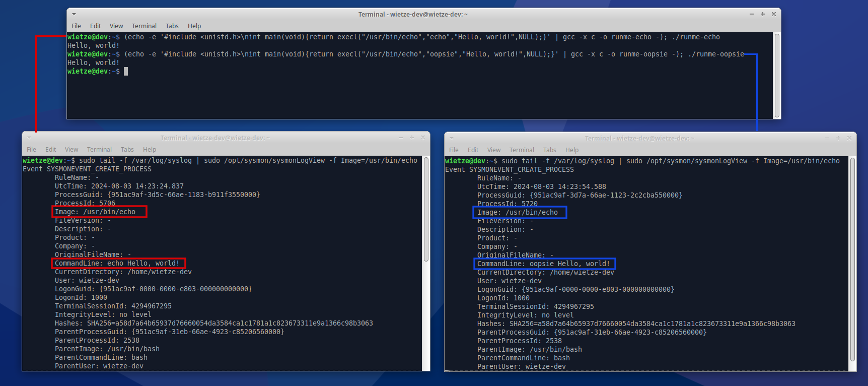Open Help menu in bottom-right terminal
868x386 pixels.
click(x=572, y=150)
